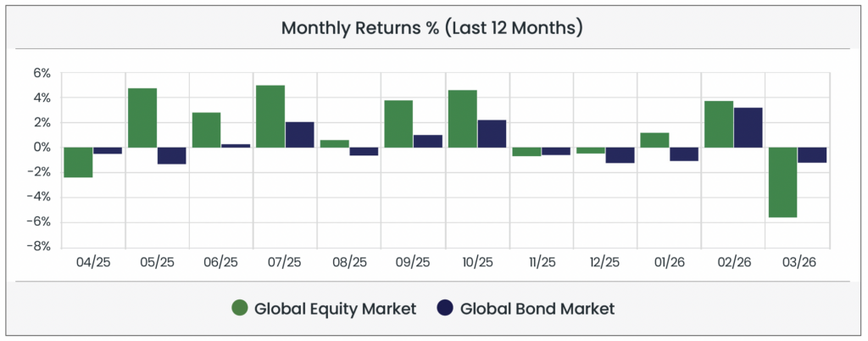The width and height of the screenshot is (868, 341).
Task: Select the 07/25 navy bond bar
Action: 299,135
